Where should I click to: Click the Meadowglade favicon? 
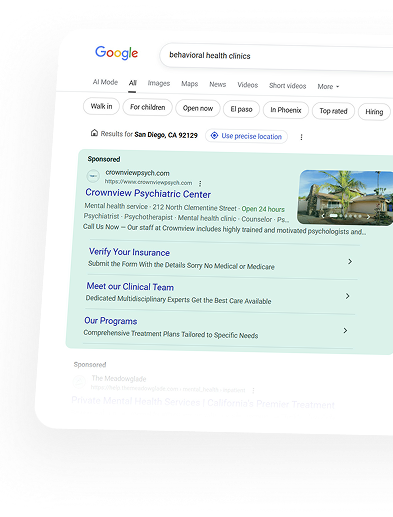pyautogui.click(x=79, y=381)
